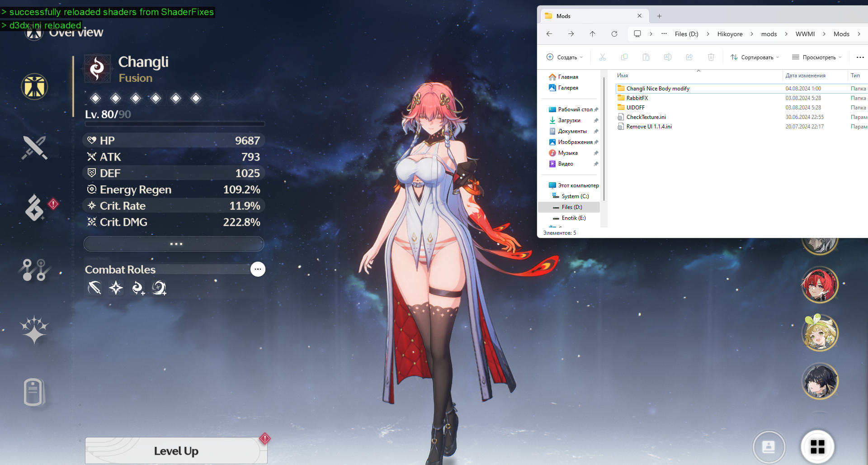The image size is (868, 465).
Task: Open Галерея in the navigation pane
Action: pyautogui.click(x=564, y=88)
